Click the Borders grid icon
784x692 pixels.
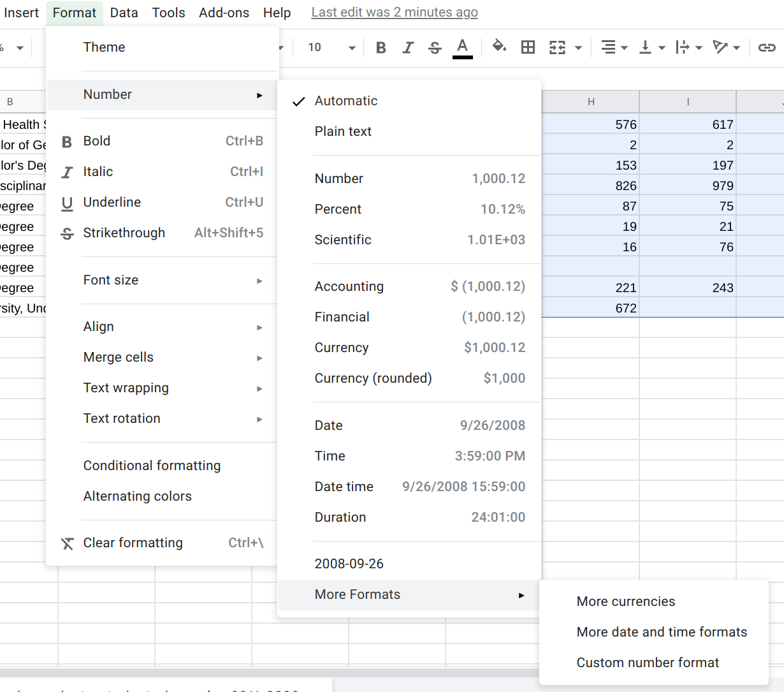528,48
